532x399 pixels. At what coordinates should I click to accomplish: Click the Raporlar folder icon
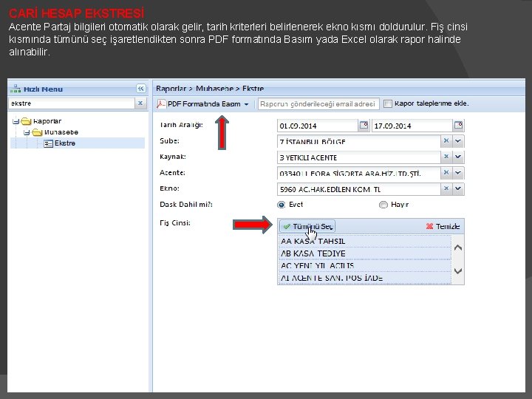(26, 121)
